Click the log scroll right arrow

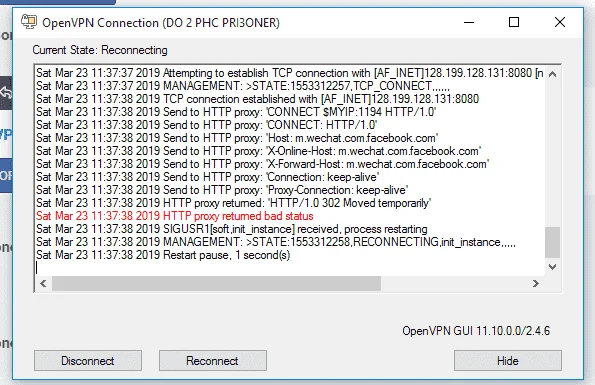(535, 283)
